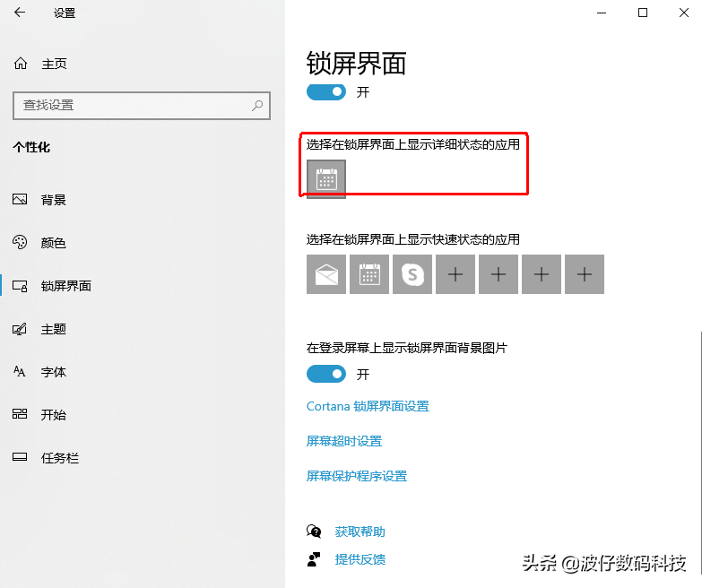
Task: Open 屏幕超时设置 link
Action: click(x=344, y=441)
